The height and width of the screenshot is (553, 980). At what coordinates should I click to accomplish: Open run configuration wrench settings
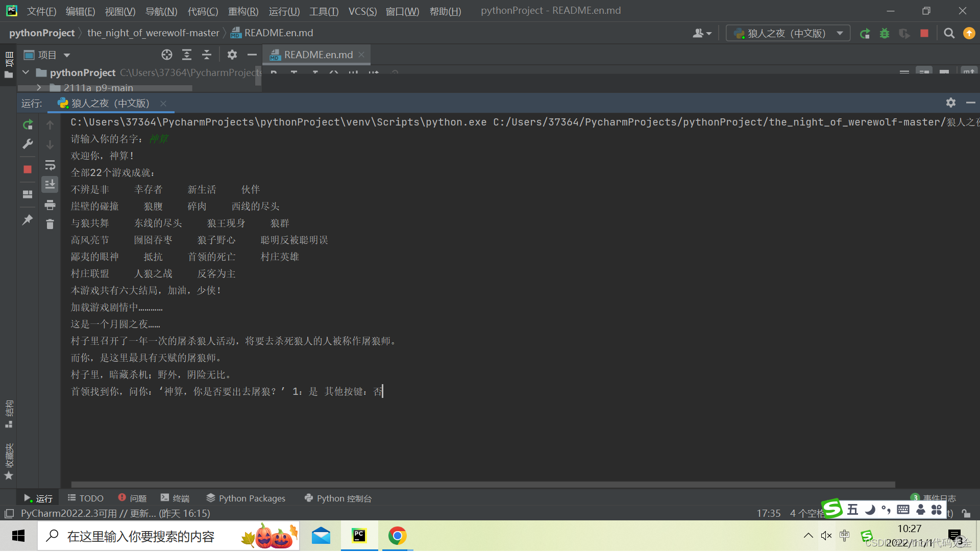point(28,144)
